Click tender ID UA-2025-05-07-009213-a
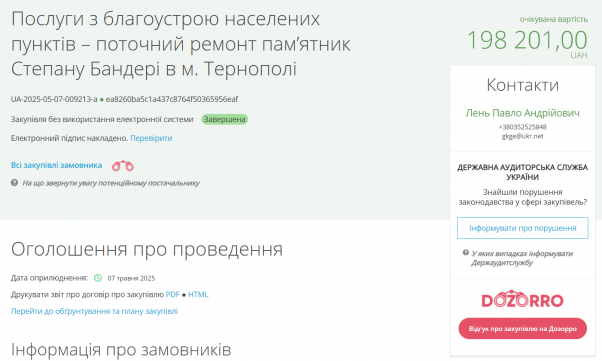 pos(54,99)
